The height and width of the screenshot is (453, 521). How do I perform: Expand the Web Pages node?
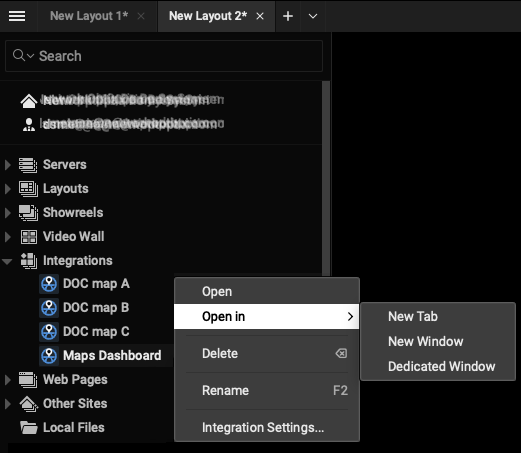pyautogui.click(x=7, y=380)
